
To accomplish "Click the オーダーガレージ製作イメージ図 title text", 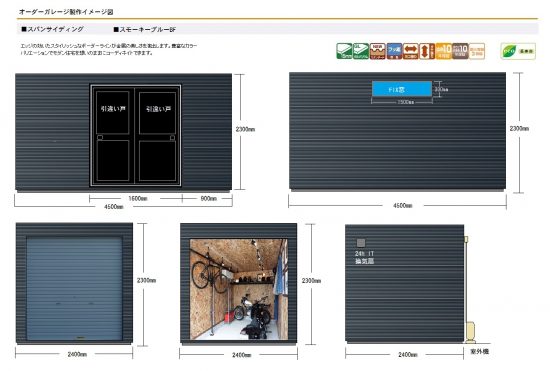I will pyautogui.click(x=66, y=12).
